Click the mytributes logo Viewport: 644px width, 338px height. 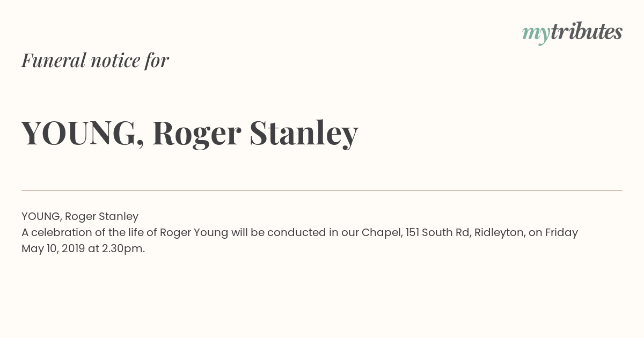572,33
